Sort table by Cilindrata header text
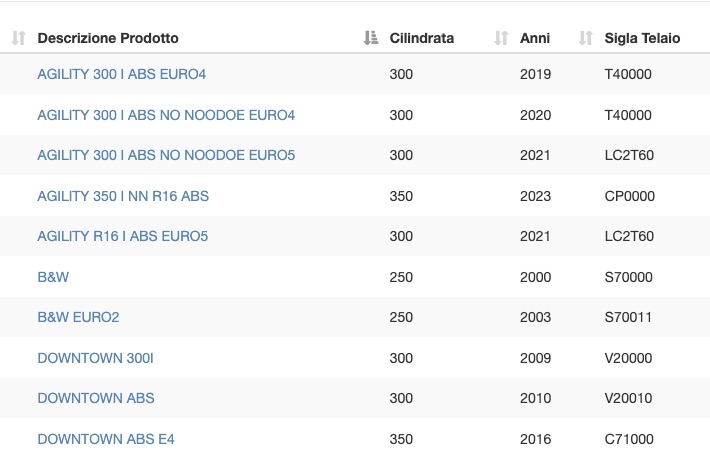Image resolution: width=710 pixels, height=466 pixels. pyautogui.click(x=422, y=38)
